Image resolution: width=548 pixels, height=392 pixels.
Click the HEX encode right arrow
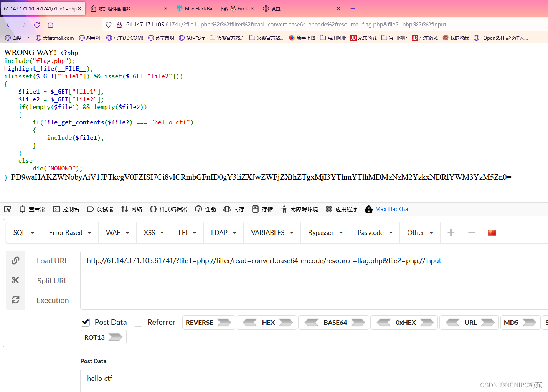286,323
